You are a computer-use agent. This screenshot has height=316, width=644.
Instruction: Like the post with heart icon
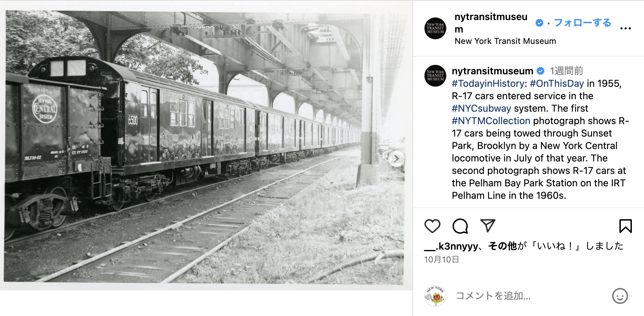tap(432, 226)
